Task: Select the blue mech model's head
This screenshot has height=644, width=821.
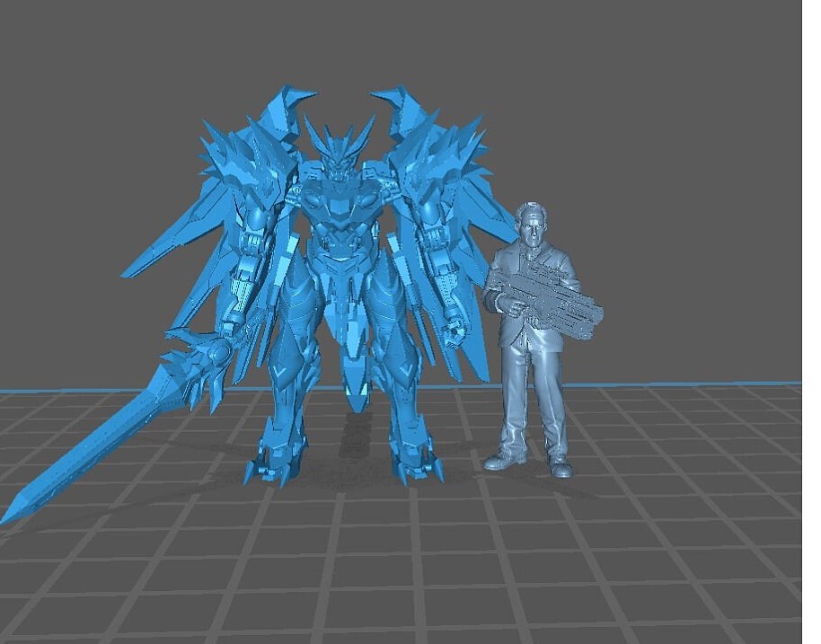Action: (x=339, y=159)
